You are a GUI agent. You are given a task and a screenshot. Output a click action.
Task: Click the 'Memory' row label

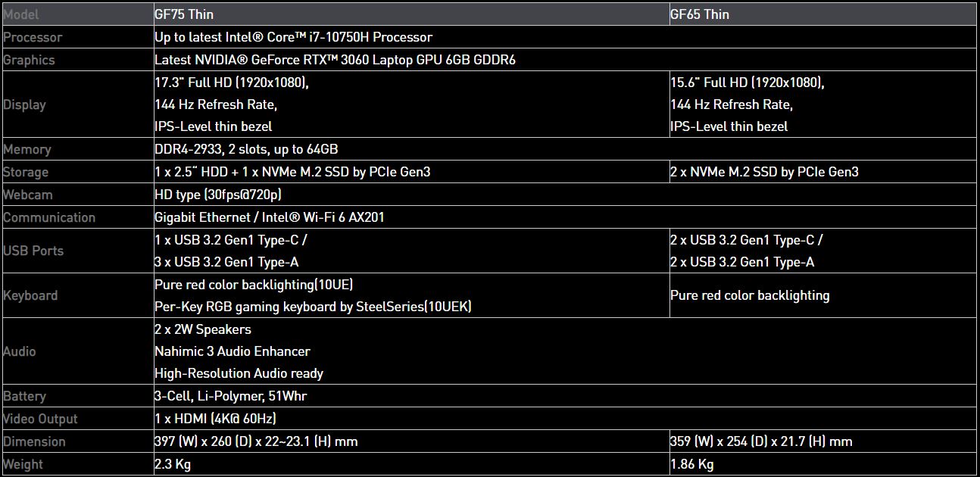pyautogui.click(x=27, y=149)
